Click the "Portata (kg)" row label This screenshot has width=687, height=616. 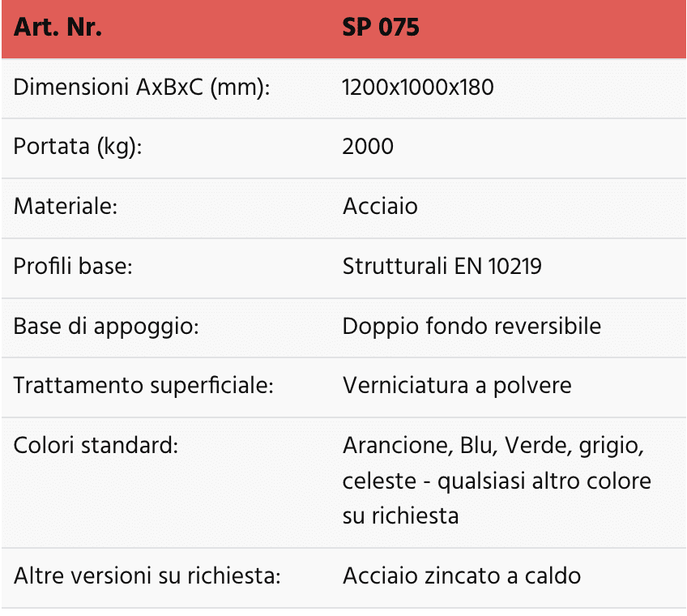[78, 147]
